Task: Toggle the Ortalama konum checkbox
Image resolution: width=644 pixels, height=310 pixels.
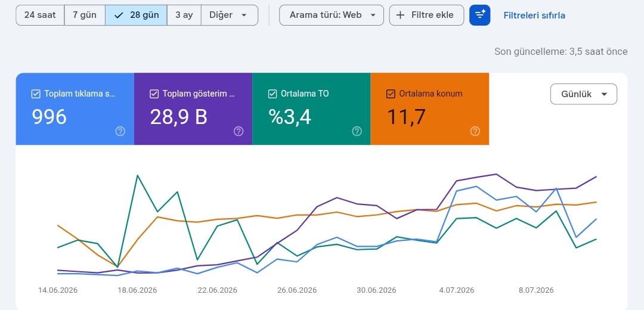Action: point(391,94)
